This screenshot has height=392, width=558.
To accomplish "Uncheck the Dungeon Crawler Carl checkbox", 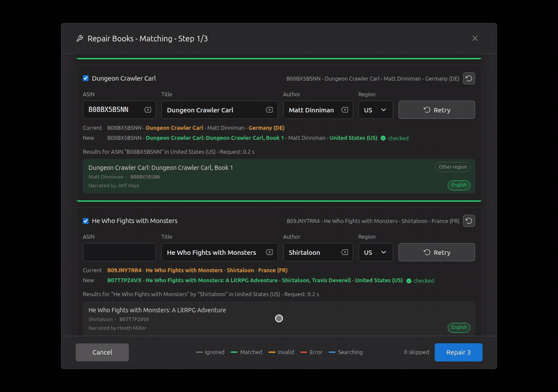I will click(86, 78).
